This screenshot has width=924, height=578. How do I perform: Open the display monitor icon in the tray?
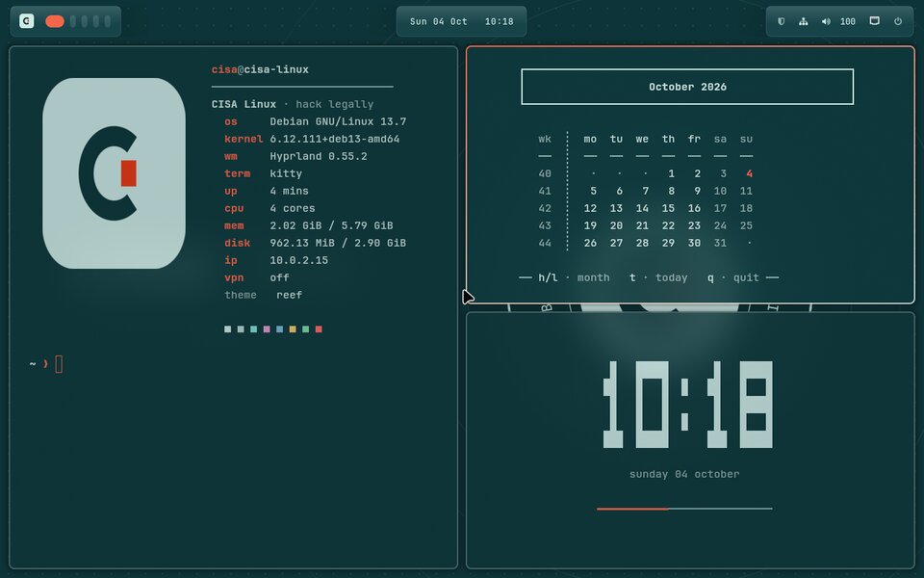click(x=875, y=21)
